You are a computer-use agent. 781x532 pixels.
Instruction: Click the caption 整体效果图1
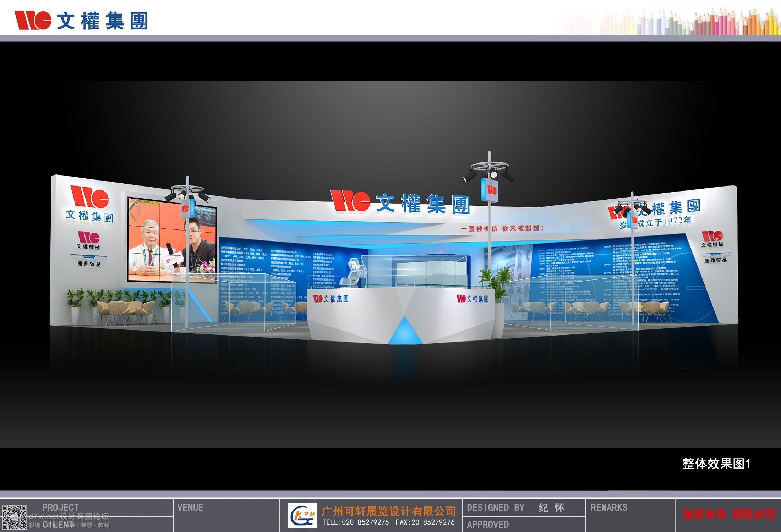pos(716,464)
